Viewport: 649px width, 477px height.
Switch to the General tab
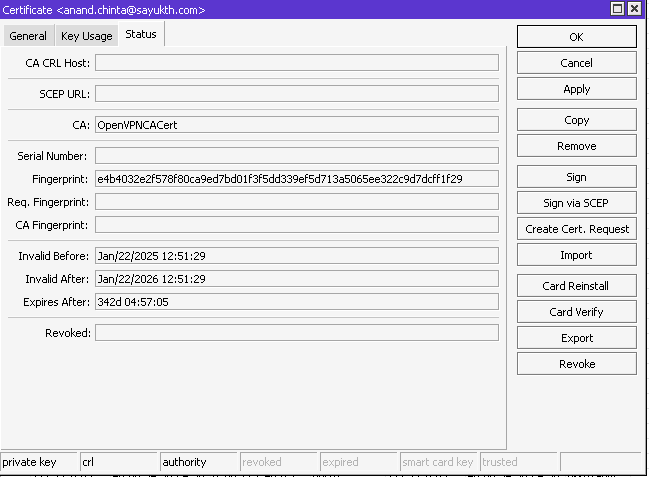(x=28, y=36)
